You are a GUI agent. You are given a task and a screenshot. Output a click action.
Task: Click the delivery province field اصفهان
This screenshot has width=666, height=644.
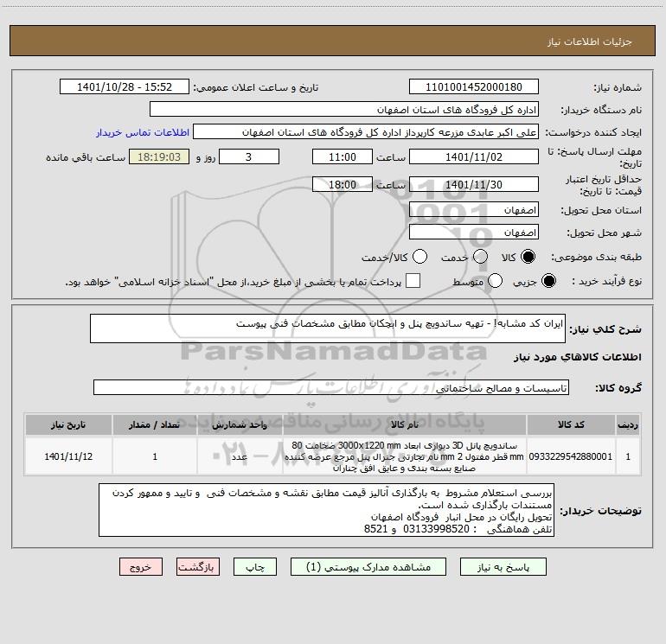coord(474,210)
